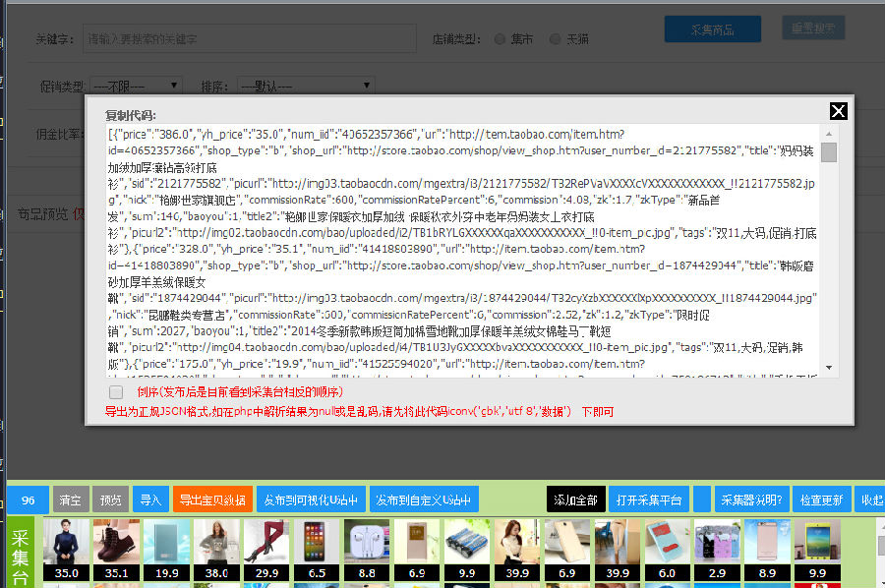Click the dimmed 重置搜索 button

tap(813, 28)
